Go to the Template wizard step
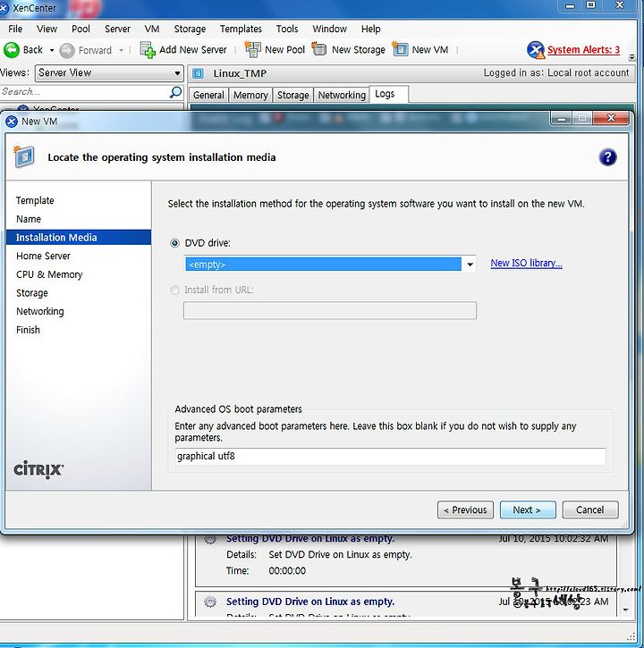644x648 pixels. pyautogui.click(x=35, y=200)
